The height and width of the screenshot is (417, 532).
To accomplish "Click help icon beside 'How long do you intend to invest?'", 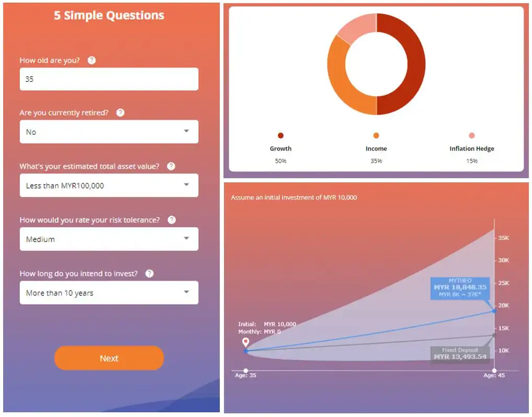I will pos(149,273).
